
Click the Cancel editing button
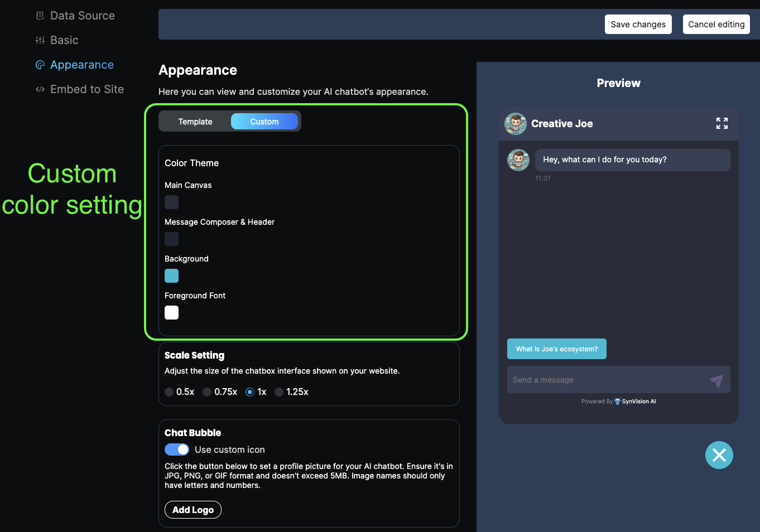(716, 25)
